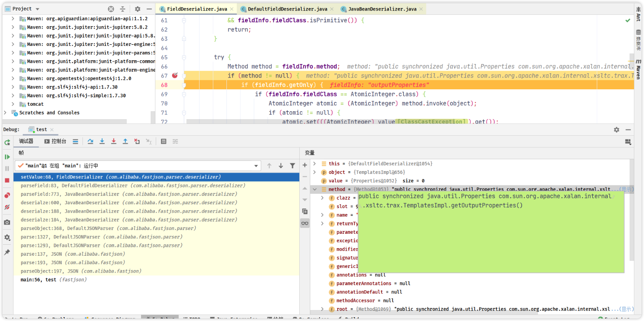644x321 pixels.
Task: Toggle Mute Breakpoints in the debug sidebar
Action: [x=7, y=207]
